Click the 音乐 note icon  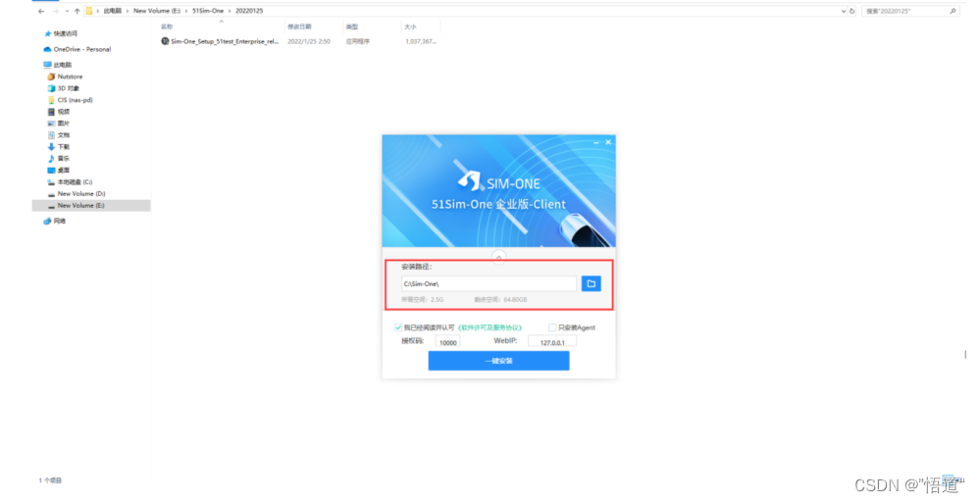click(x=51, y=159)
